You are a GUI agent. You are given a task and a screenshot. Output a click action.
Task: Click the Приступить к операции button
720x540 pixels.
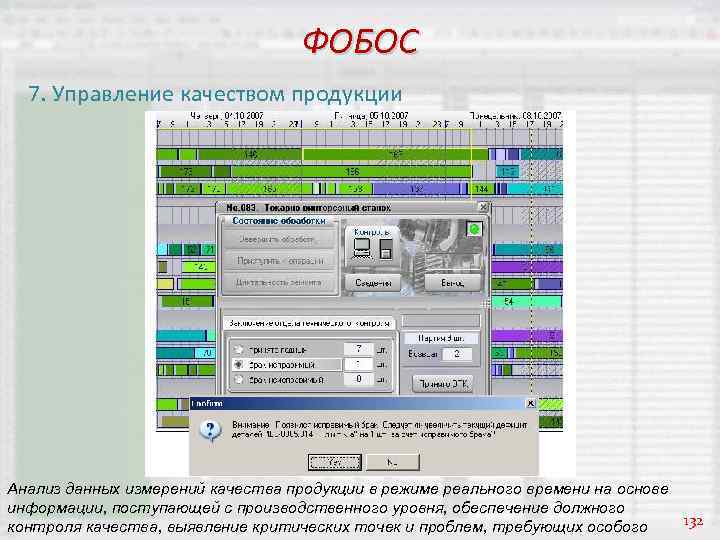coord(279,261)
